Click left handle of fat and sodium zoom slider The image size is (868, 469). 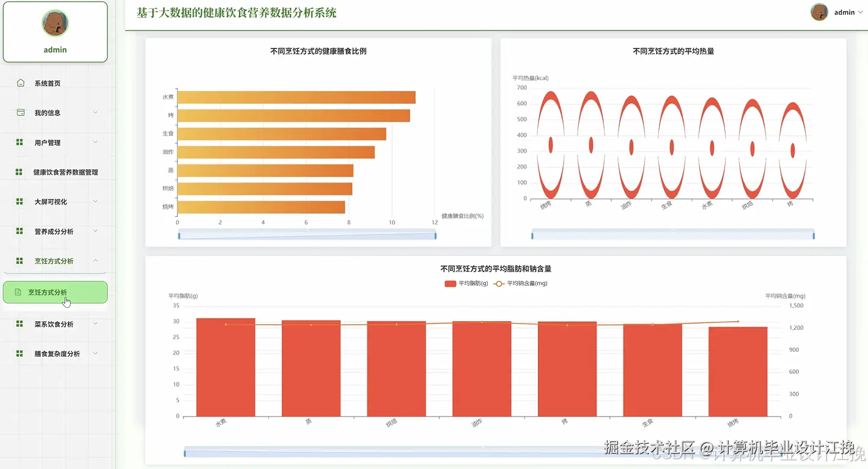[x=185, y=453]
